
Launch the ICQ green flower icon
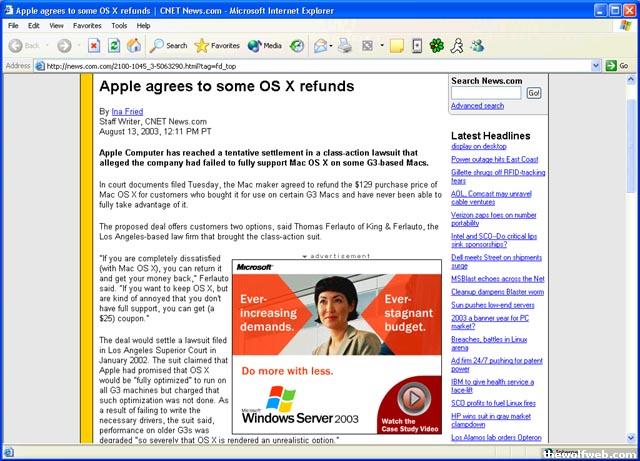(436, 45)
